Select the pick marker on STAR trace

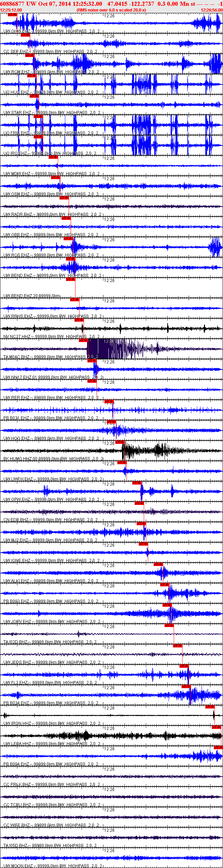[x=34, y=96]
